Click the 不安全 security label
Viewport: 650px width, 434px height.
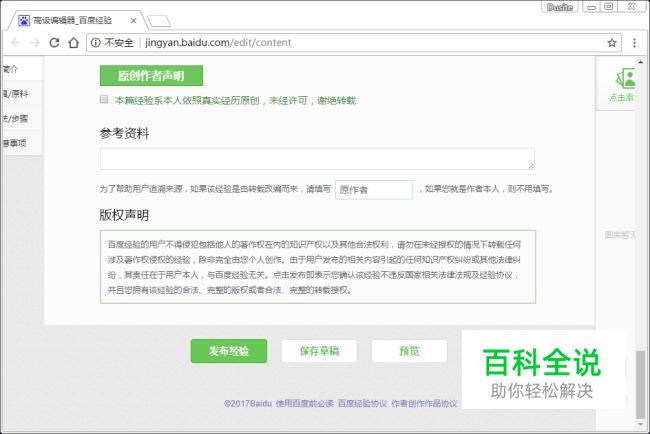[x=119, y=43]
